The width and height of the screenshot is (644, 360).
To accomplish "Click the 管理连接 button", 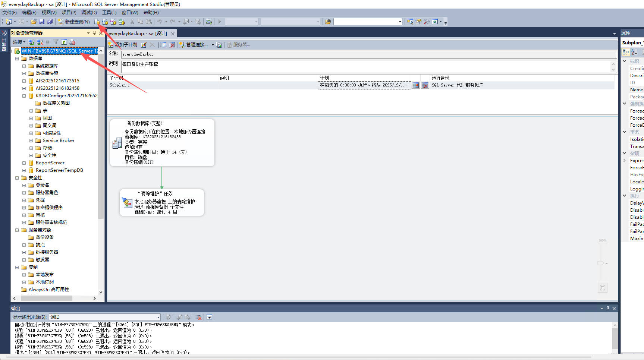I will [x=194, y=45].
